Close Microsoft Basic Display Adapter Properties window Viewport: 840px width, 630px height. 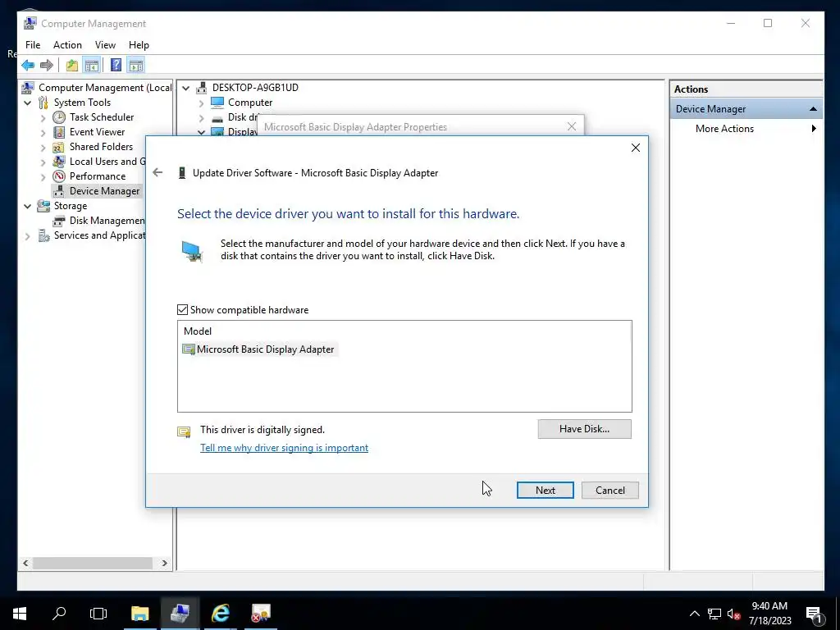(572, 126)
